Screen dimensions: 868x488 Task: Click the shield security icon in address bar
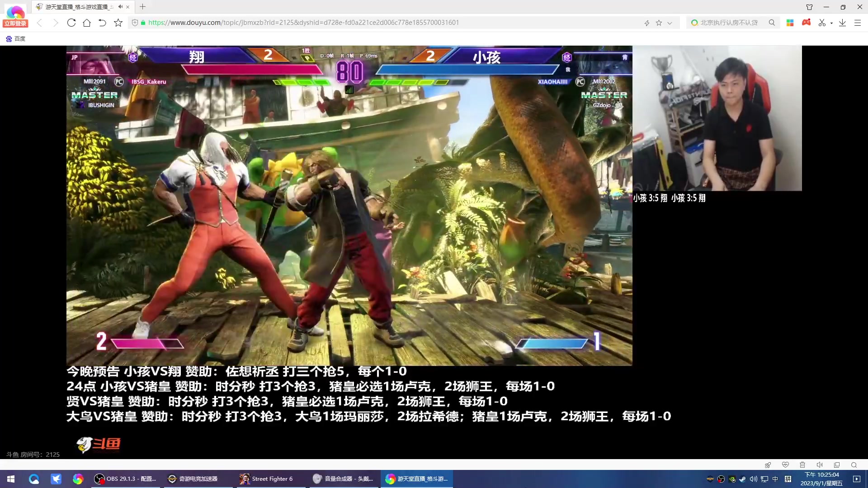(x=135, y=23)
